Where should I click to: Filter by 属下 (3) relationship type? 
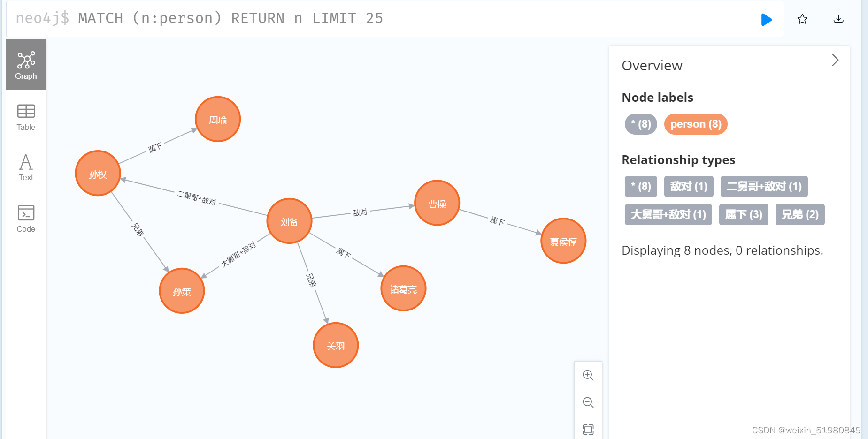743,214
